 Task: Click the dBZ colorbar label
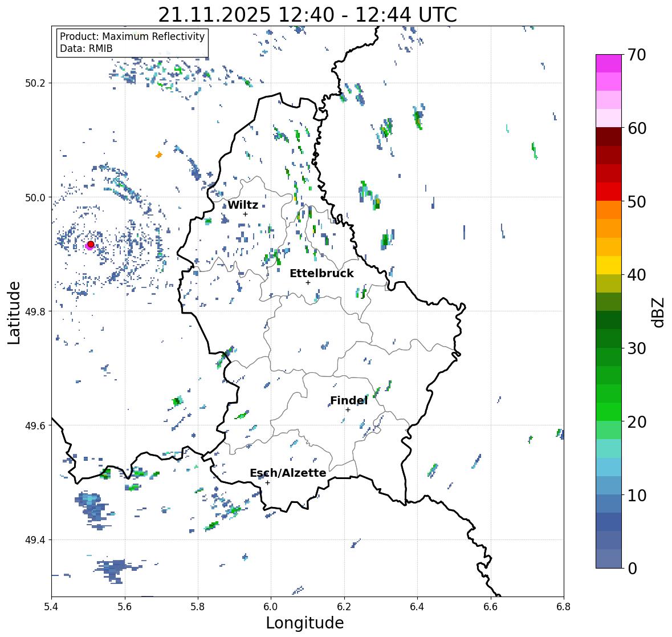tap(659, 312)
